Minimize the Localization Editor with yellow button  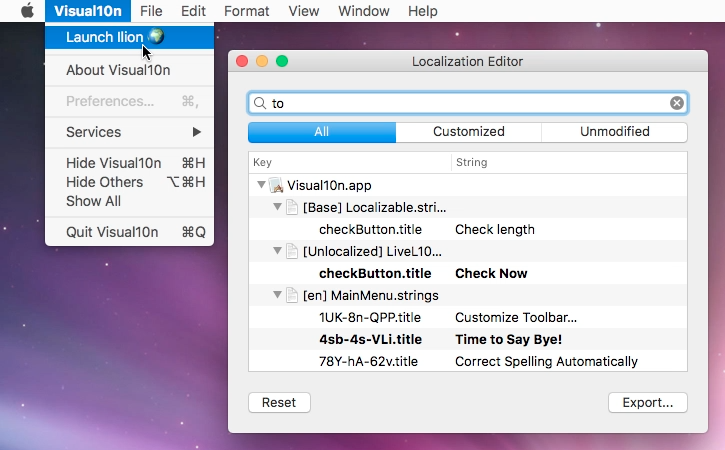[262, 61]
